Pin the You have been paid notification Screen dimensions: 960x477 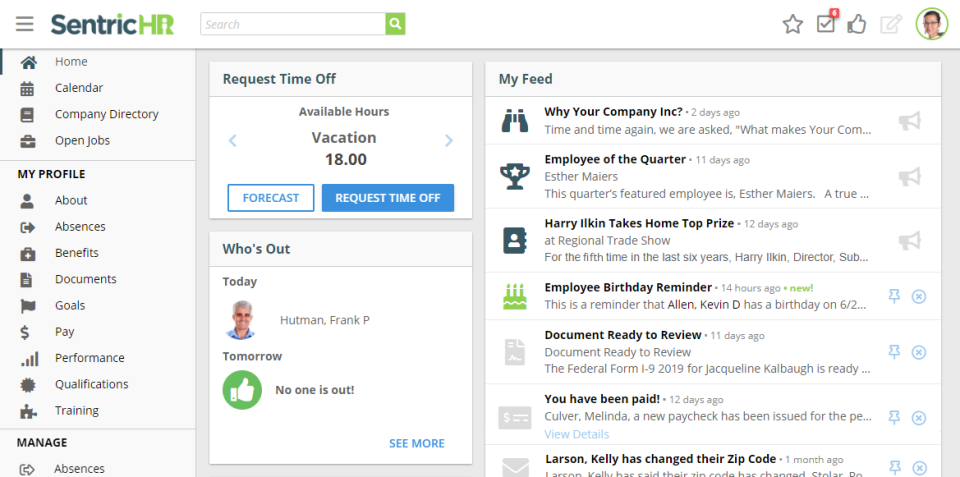[895, 417]
